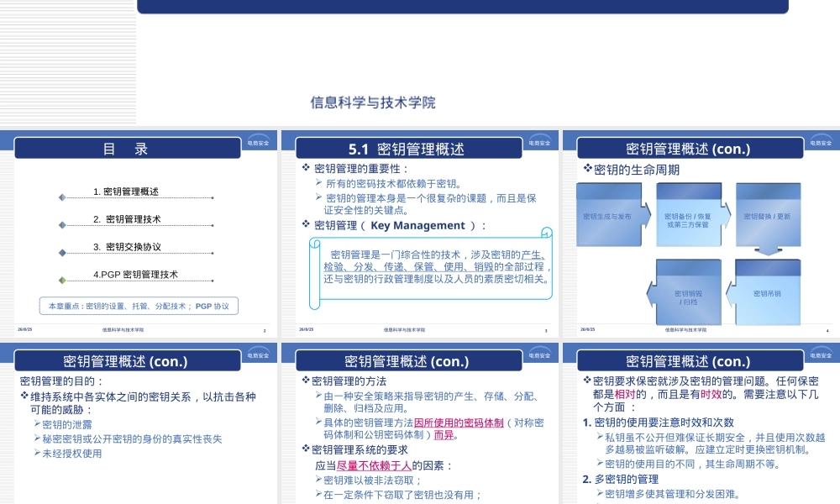Click the heading 密钥管理的目的：

coord(61,381)
